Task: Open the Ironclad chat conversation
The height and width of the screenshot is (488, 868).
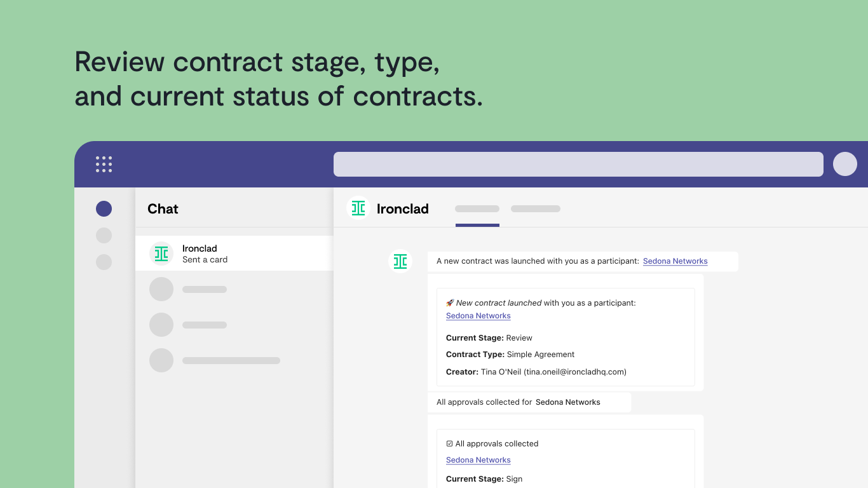Action: click(x=235, y=254)
